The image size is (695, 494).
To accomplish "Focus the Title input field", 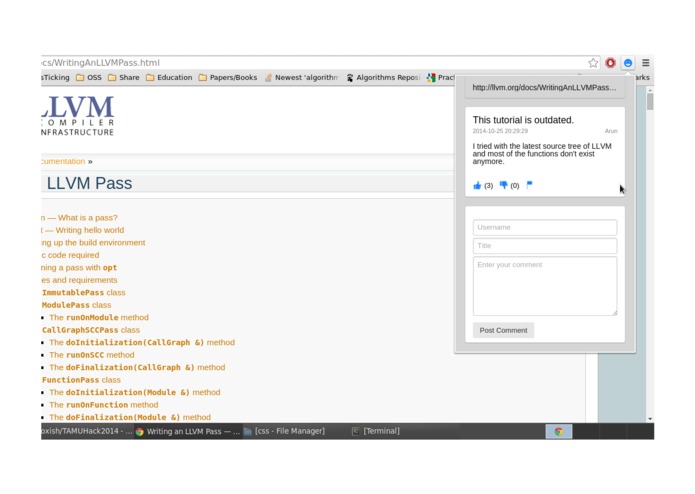I will (x=545, y=246).
